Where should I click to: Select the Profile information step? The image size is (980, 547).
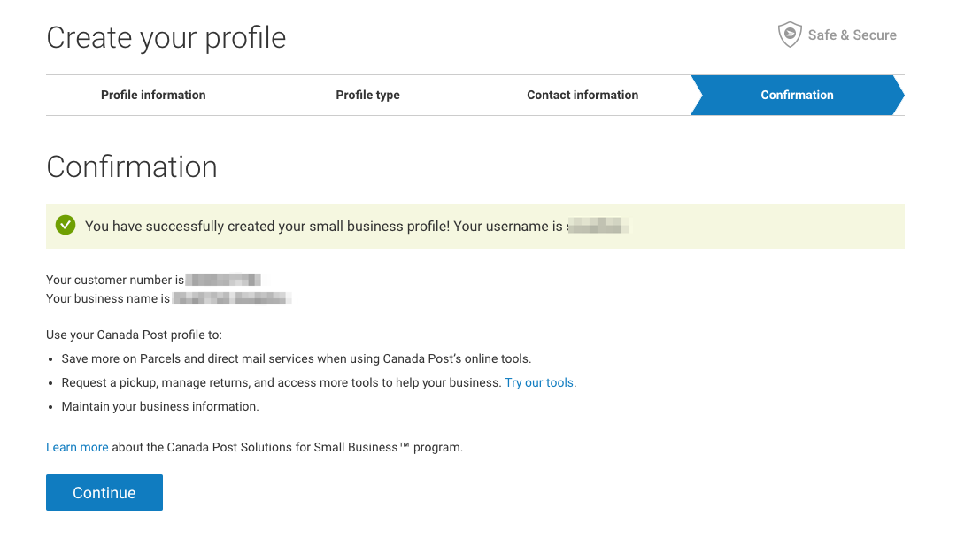click(x=153, y=95)
